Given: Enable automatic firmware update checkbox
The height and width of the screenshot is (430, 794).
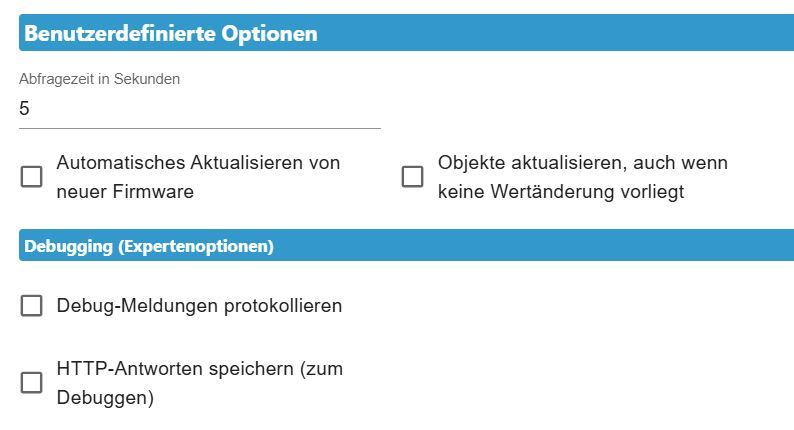Looking at the screenshot, I should (32, 177).
